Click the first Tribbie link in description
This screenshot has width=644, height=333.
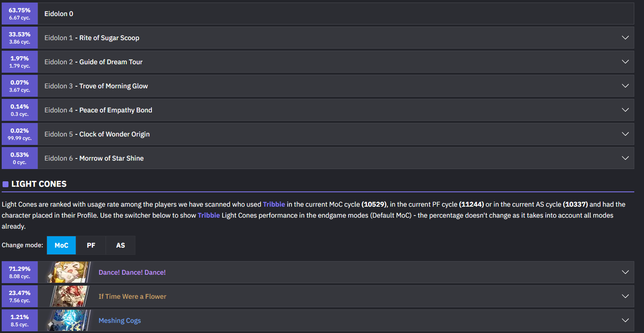click(x=274, y=204)
